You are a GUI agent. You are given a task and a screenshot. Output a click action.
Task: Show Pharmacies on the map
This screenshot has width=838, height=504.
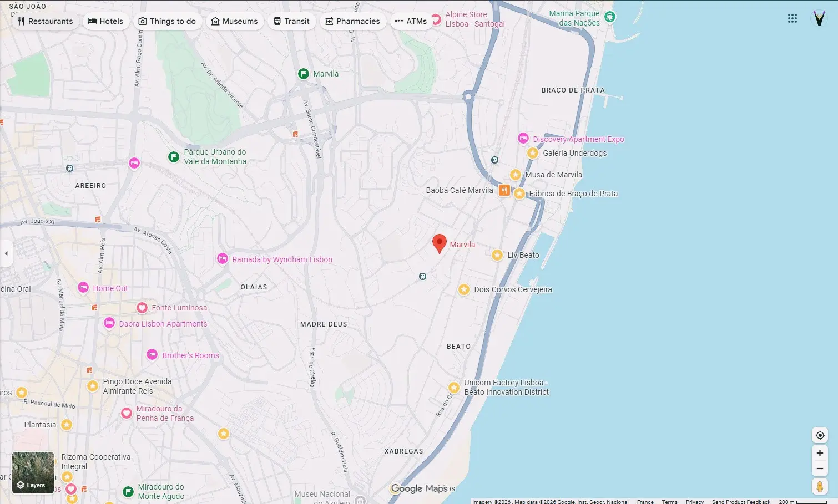352,21
